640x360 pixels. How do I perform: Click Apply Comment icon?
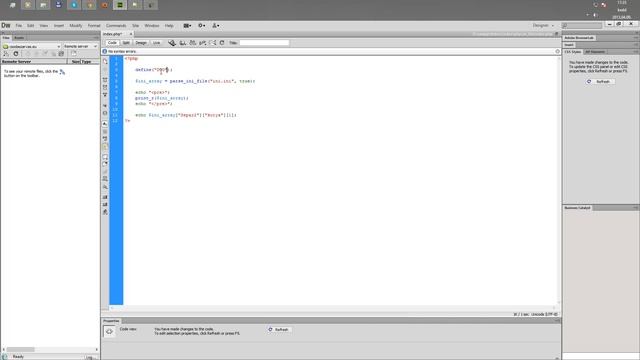point(105,157)
